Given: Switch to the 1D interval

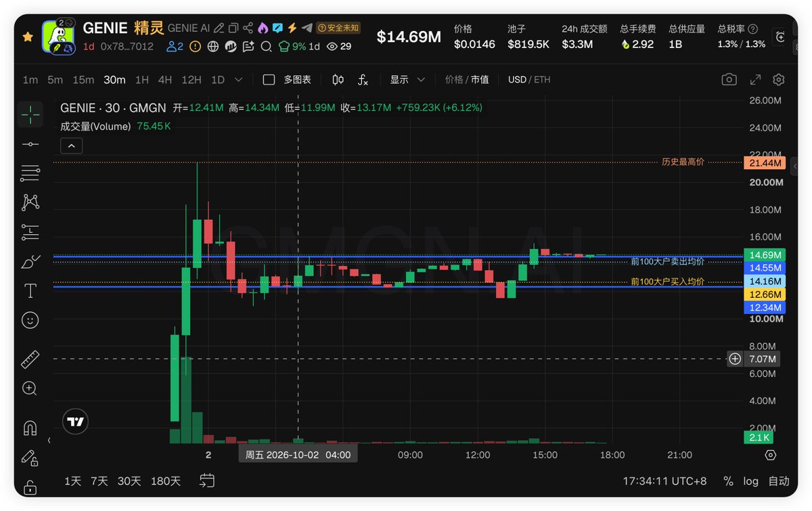Looking at the screenshot, I should point(217,80).
